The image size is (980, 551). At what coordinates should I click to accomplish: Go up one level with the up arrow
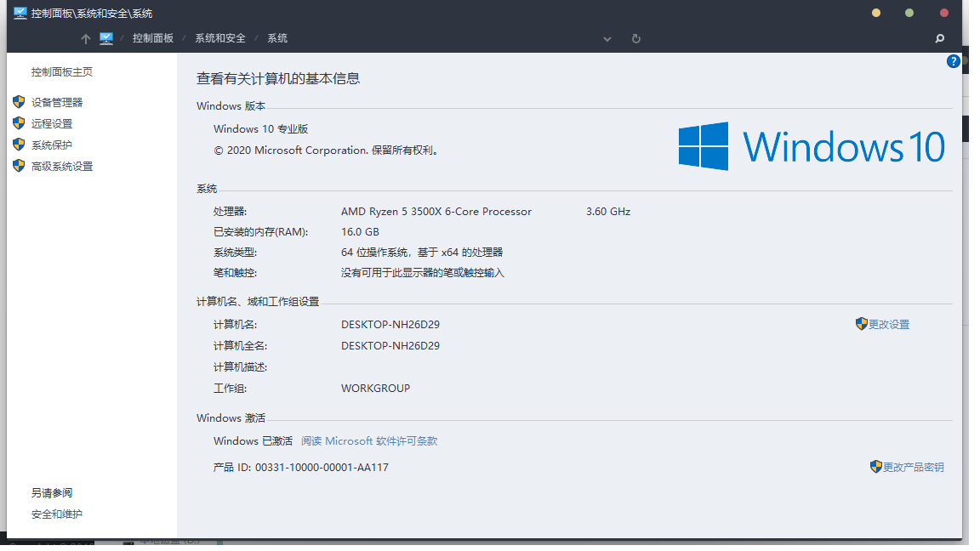coord(86,39)
